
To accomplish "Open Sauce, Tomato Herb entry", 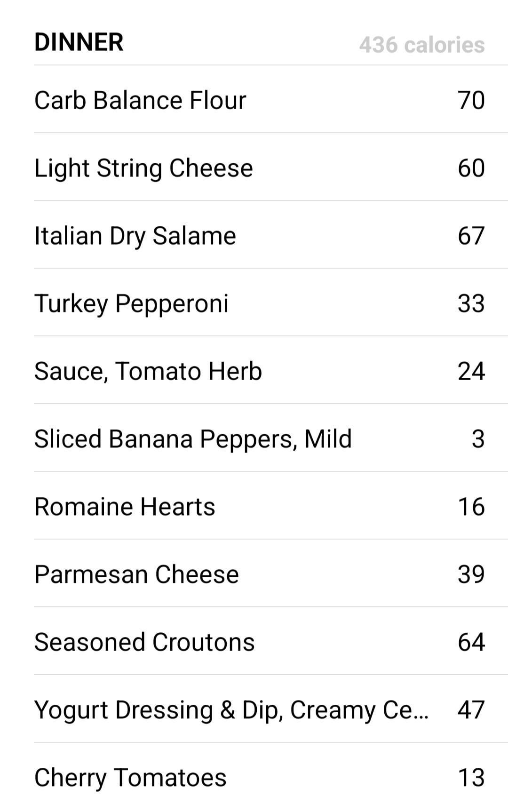I will point(271,370).
